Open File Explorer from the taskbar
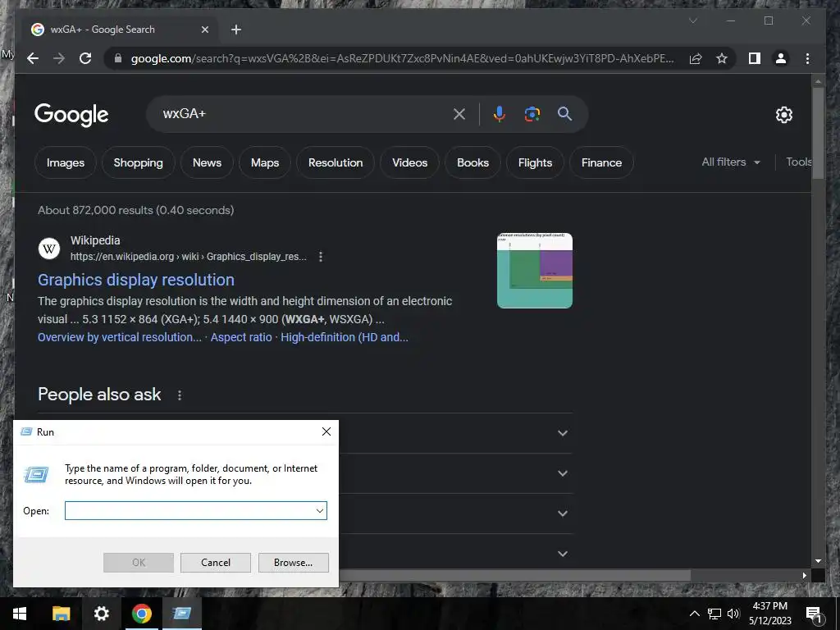840x630 pixels. [x=61, y=614]
